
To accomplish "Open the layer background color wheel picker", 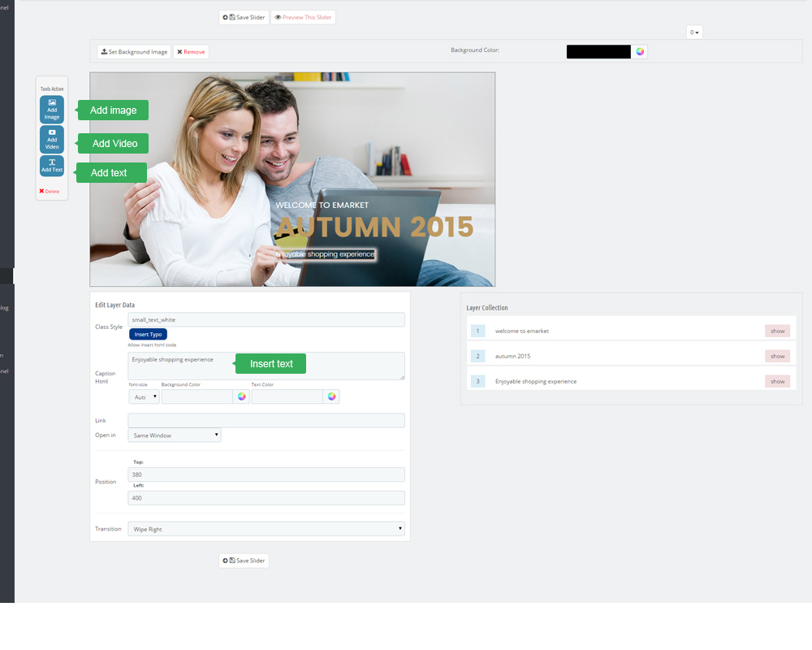I will [242, 396].
